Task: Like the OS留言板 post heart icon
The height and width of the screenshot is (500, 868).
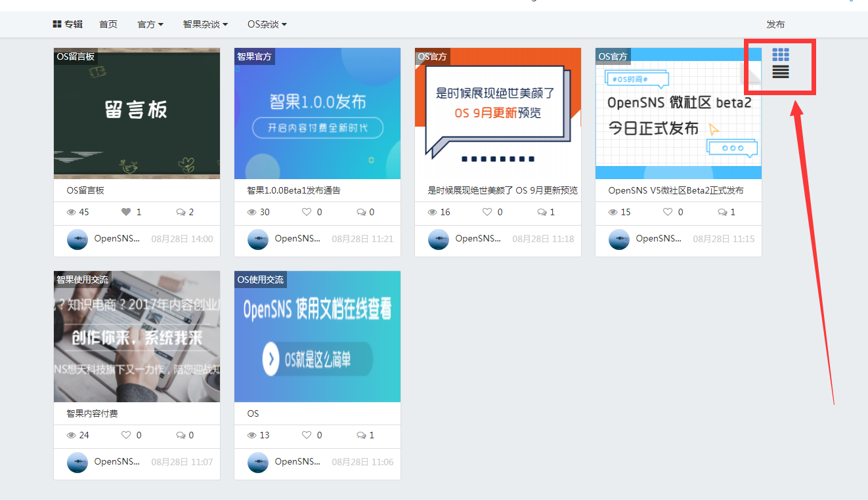Action: (x=126, y=212)
